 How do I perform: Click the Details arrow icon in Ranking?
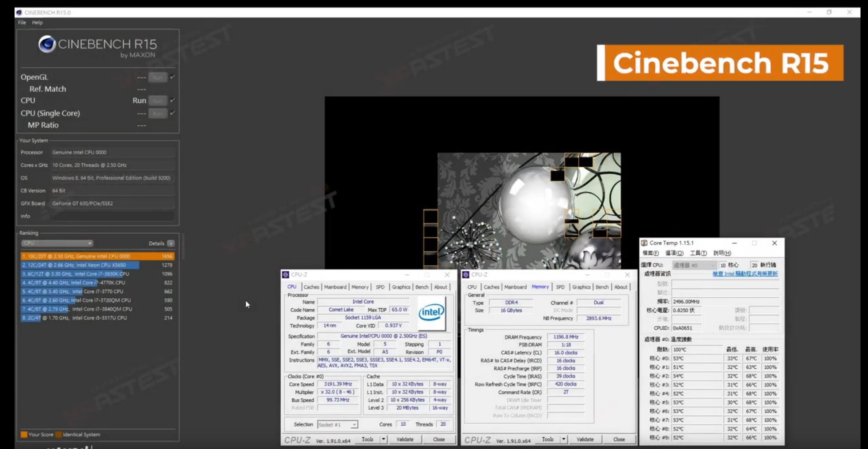(x=171, y=243)
